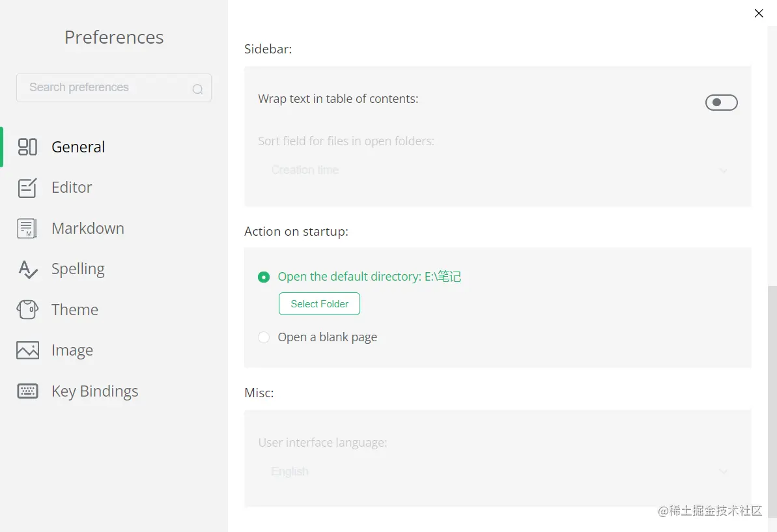
Task: Toggle wrap text in table of contents
Action: tap(721, 102)
